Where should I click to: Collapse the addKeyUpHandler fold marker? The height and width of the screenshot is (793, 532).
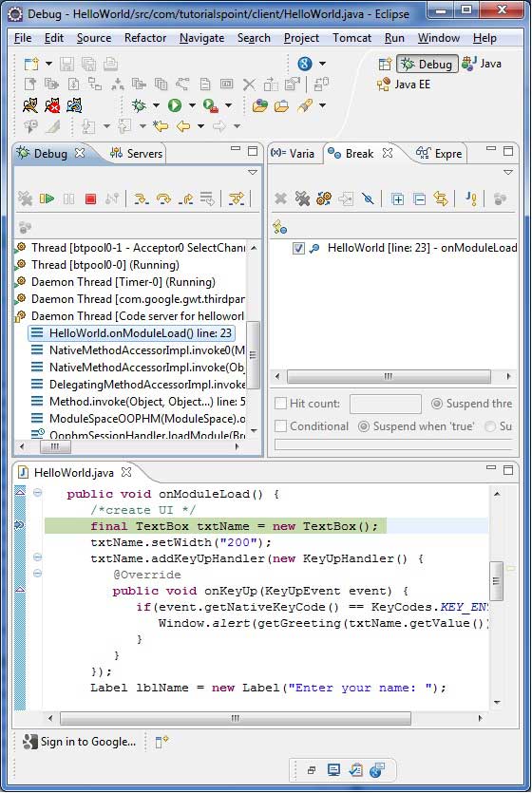tap(37, 557)
